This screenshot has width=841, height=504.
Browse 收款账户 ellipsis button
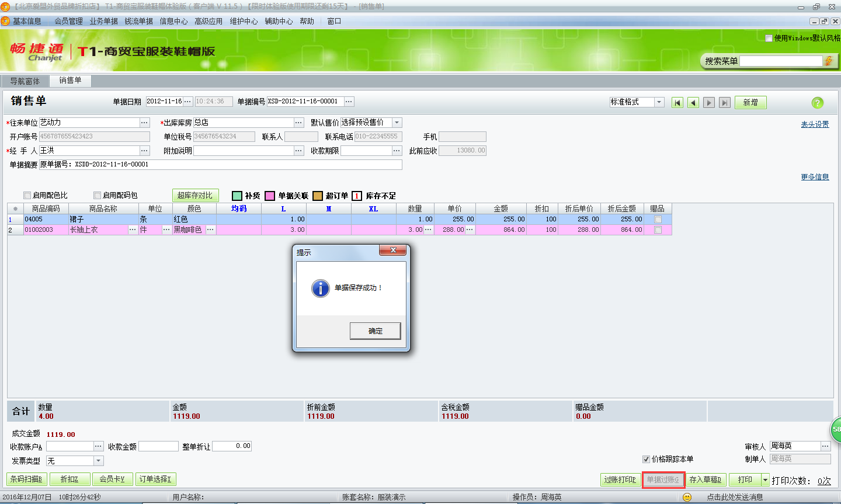pos(98,446)
